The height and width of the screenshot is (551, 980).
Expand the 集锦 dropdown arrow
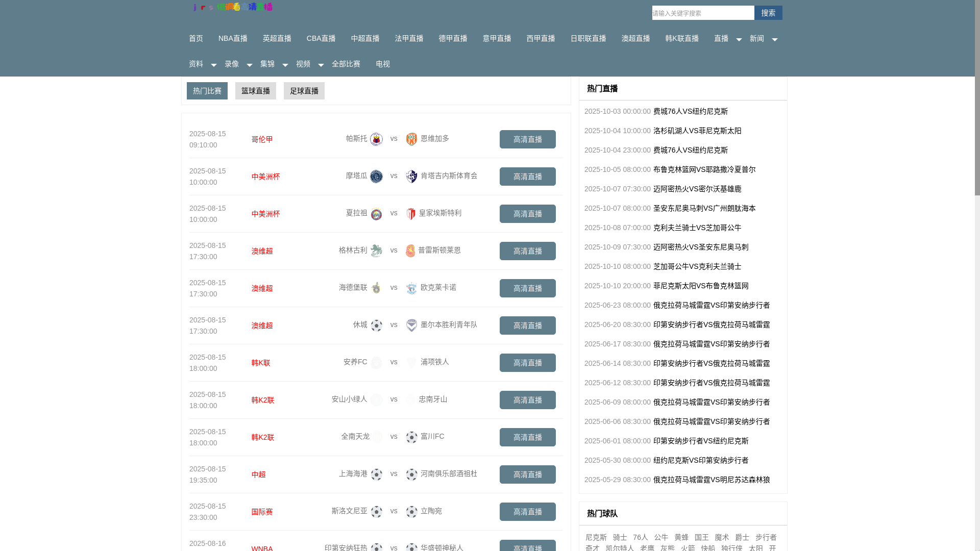click(x=285, y=65)
